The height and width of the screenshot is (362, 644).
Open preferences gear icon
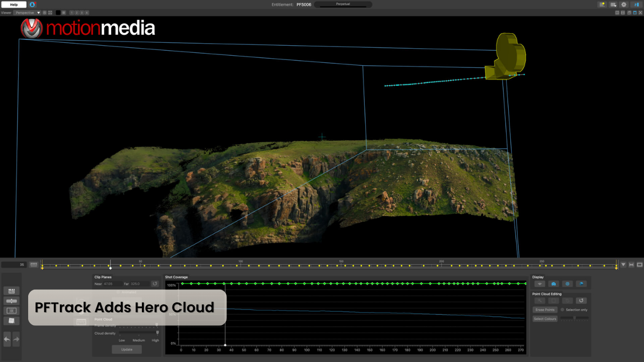coord(624,5)
